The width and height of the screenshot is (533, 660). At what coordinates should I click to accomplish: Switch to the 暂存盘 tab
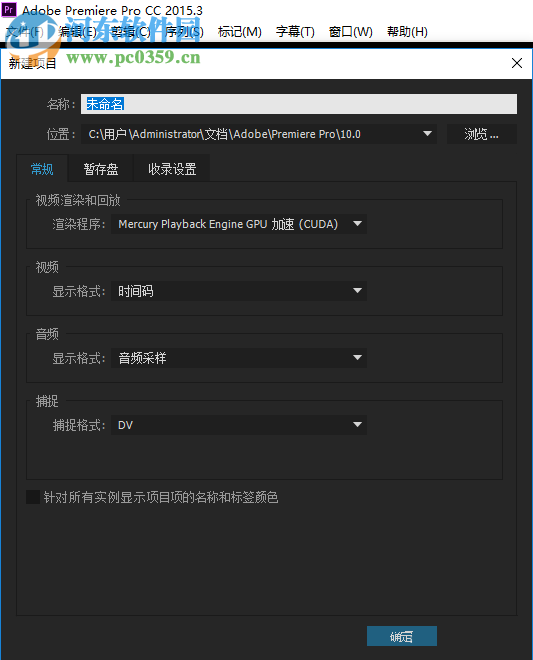(x=101, y=169)
